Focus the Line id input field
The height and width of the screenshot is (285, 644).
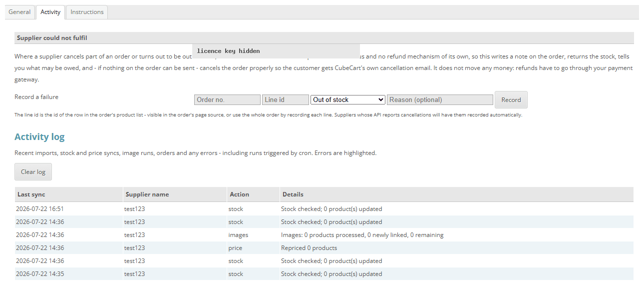click(286, 100)
